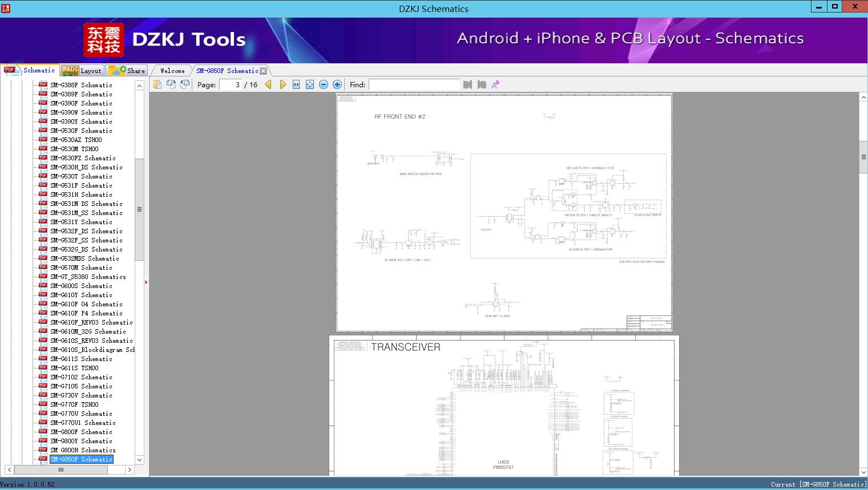Select SM-G531M DS Schematic

click(86, 204)
